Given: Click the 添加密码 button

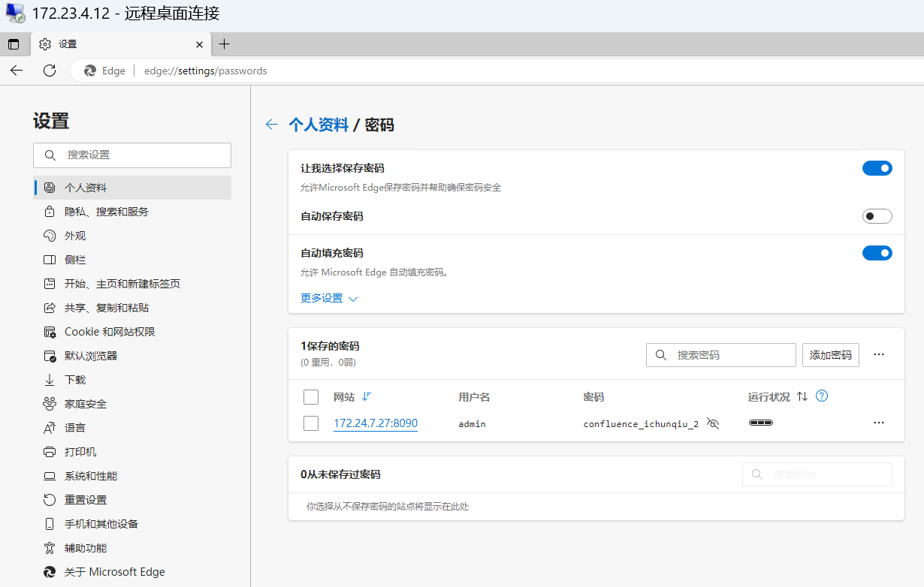Looking at the screenshot, I should pyautogui.click(x=830, y=355).
